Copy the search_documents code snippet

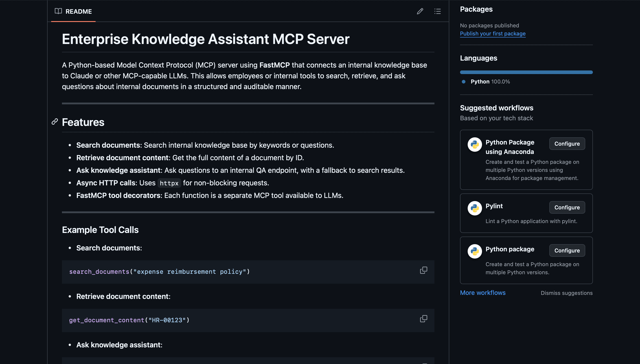(x=423, y=270)
